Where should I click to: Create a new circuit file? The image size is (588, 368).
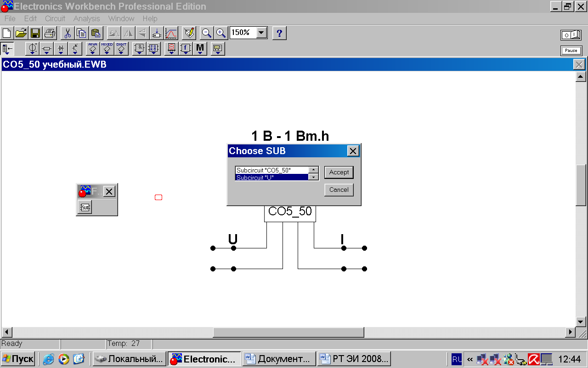coord(7,33)
